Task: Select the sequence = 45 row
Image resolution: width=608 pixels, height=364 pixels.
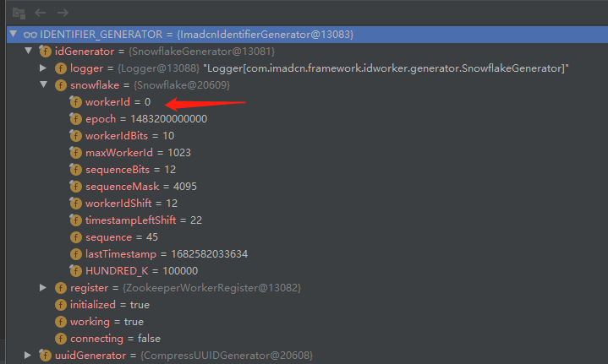Action: coord(121,236)
